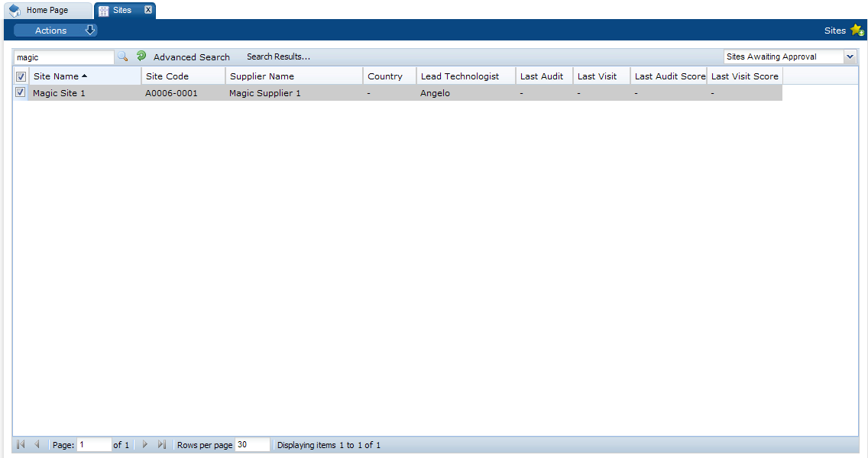Toggle the select-all checkbox in header
868x458 pixels.
pos(20,76)
